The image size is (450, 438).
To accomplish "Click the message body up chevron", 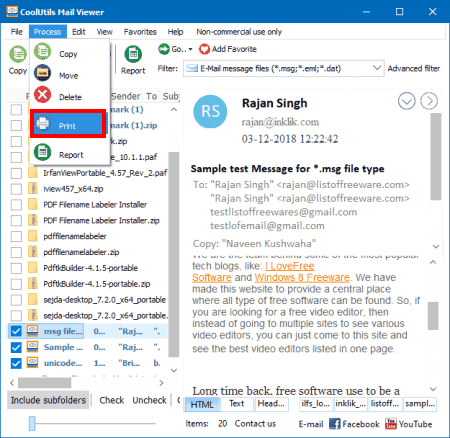I will click(x=433, y=262).
